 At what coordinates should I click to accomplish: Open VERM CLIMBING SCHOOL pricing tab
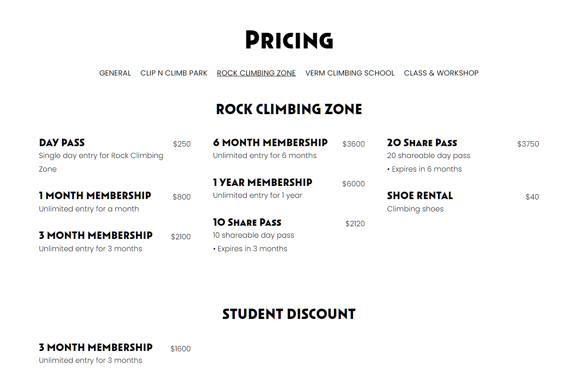(x=350, y=73)
